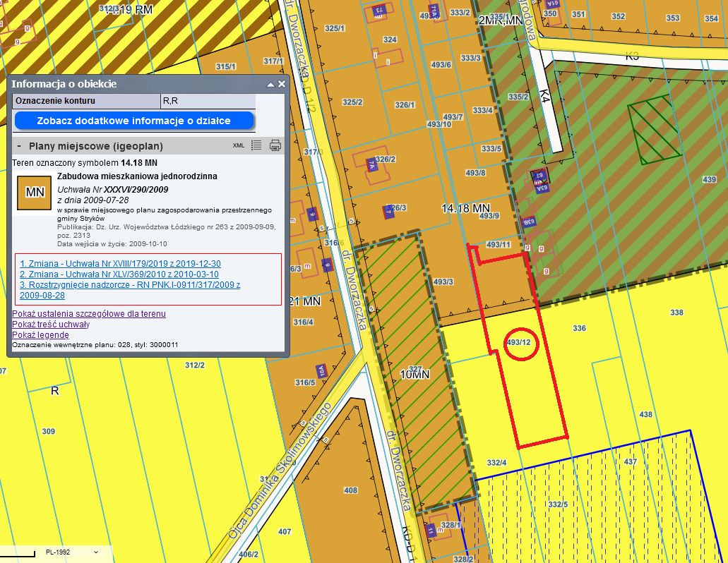Click parcel label 437 on the map
728x563 pixels.
[631, 461]
